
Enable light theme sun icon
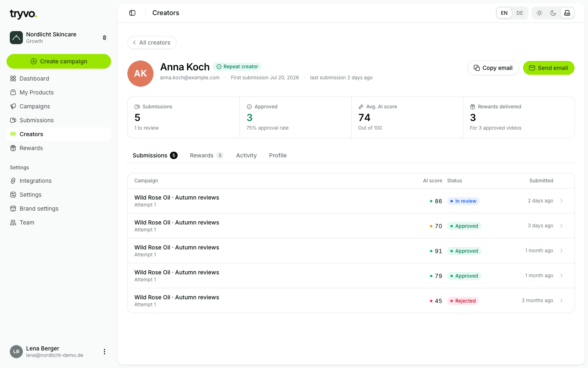(x=539, y=13)
